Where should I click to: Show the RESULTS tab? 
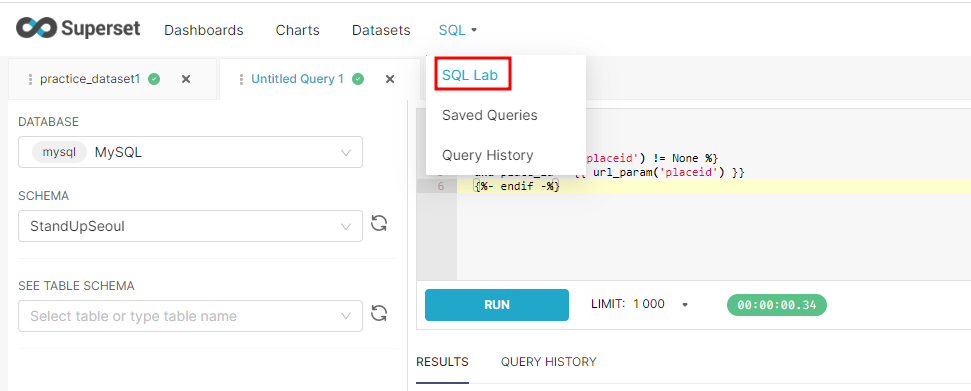point(442,362)
